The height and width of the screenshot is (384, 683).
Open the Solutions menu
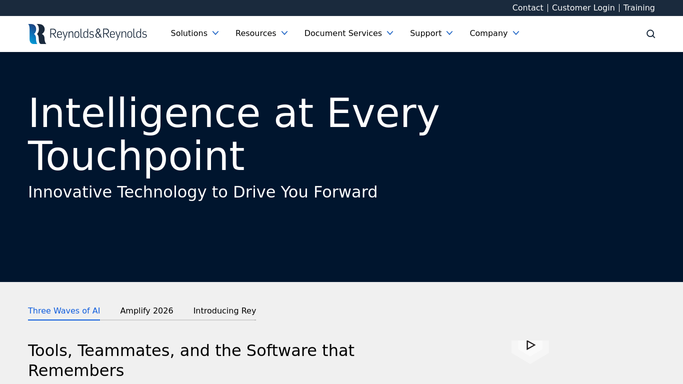189,33
